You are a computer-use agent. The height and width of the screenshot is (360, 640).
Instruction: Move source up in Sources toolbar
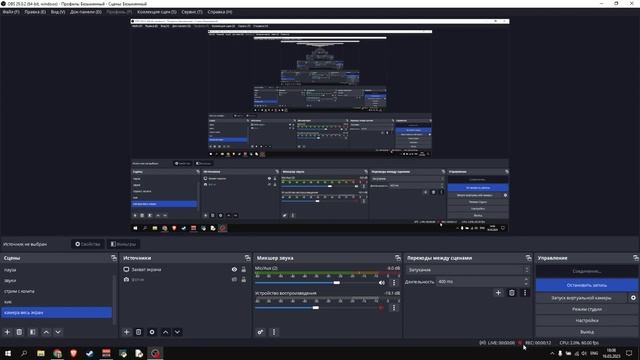pyautogui.click(x=165, y=332)
